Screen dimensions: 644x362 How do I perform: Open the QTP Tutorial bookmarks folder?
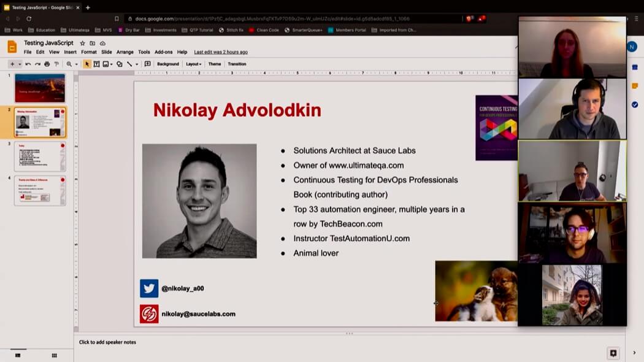(x=197, y=30)
